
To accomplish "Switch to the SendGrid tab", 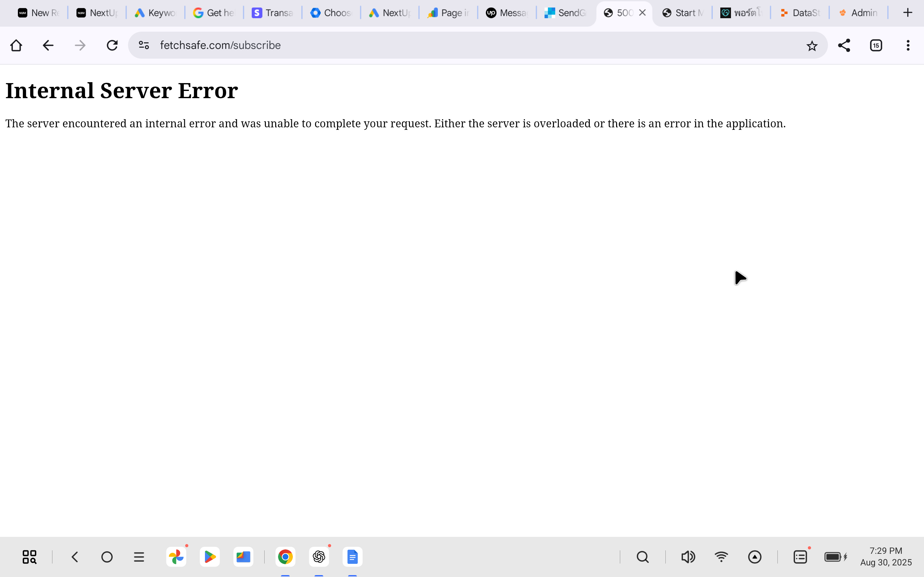I will coord(566,13).
